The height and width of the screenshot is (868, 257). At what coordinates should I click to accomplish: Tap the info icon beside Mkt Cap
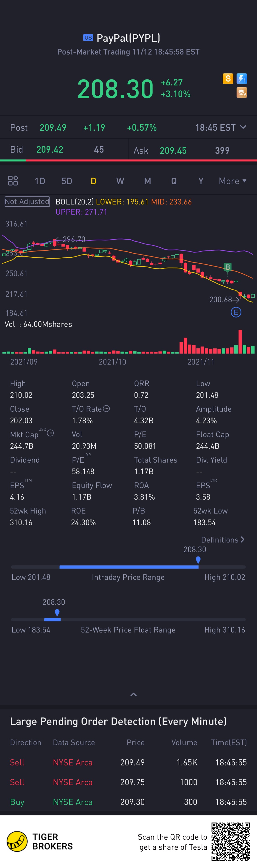tap(50, 433)
